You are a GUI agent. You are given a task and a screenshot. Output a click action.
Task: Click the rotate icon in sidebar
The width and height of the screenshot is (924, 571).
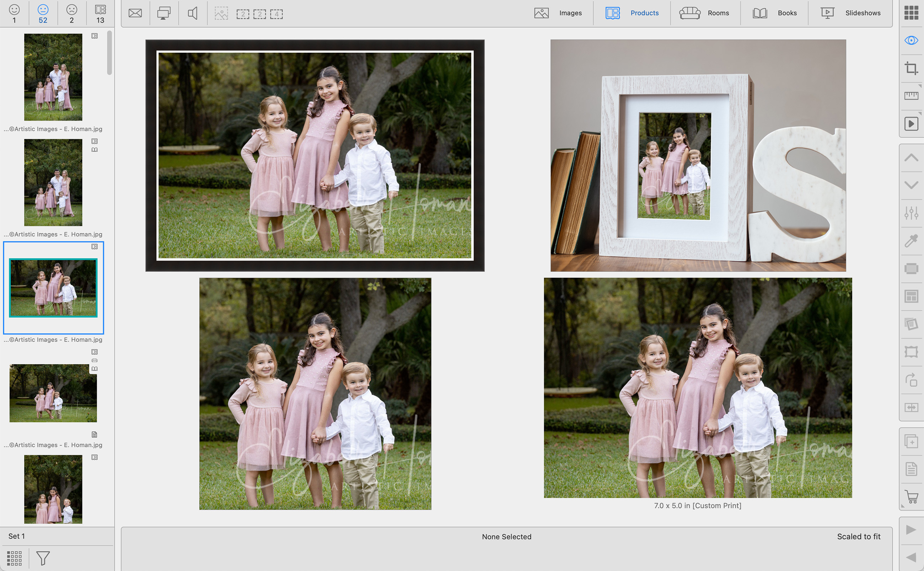[x=911, y=379]
